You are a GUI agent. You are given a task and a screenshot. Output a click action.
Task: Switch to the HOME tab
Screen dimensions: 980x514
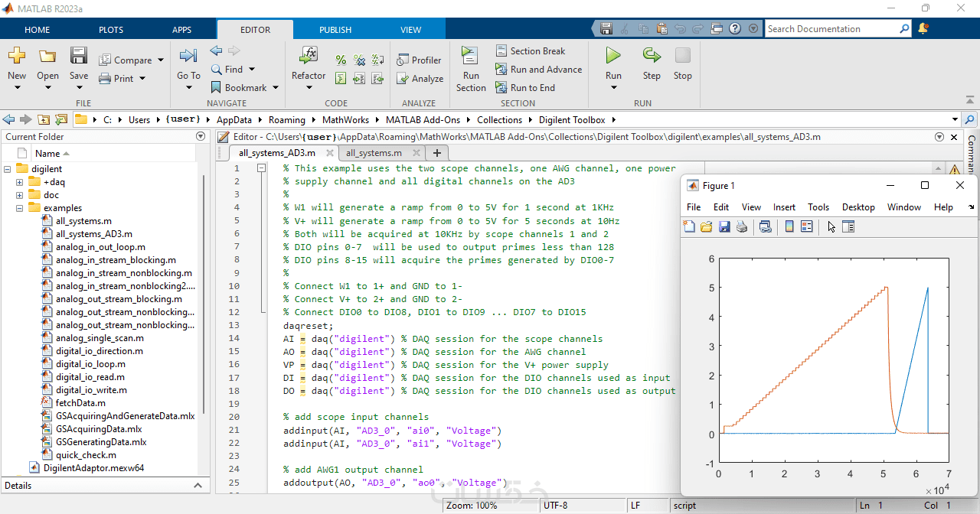coord(37,29)
